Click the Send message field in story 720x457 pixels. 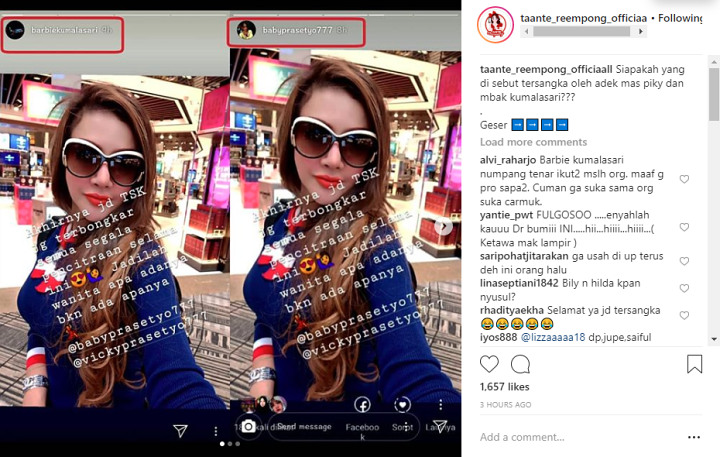[x=304, y=427]
